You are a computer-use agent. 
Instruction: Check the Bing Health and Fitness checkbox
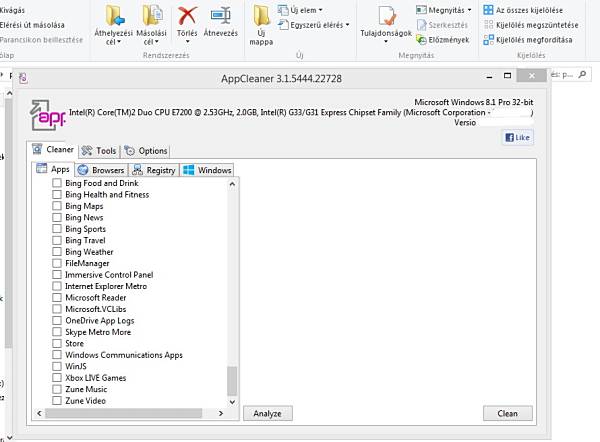(x=57, y=194)
